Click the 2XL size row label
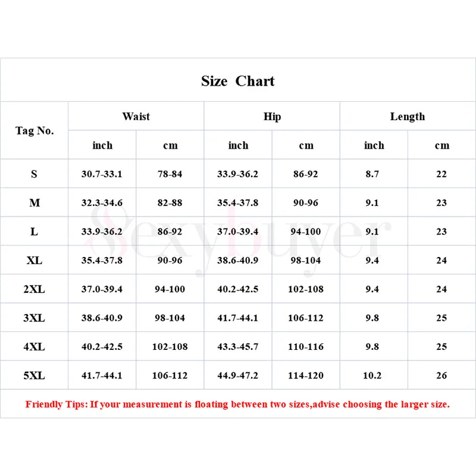Image resolution: width=476 pixels, height=476 pixels. [35, 289]
